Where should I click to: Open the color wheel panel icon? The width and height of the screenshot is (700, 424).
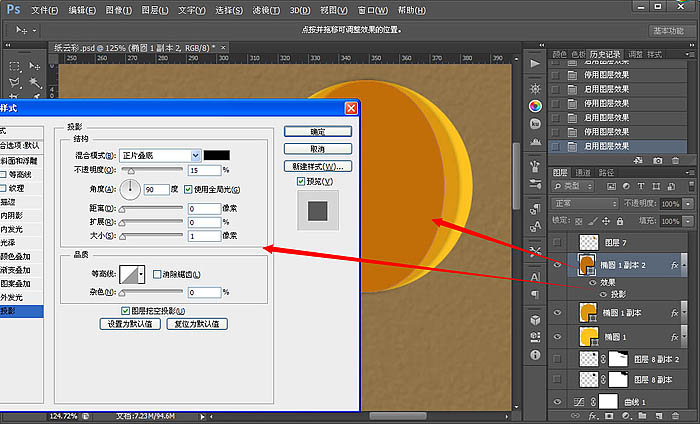(535, 106)
